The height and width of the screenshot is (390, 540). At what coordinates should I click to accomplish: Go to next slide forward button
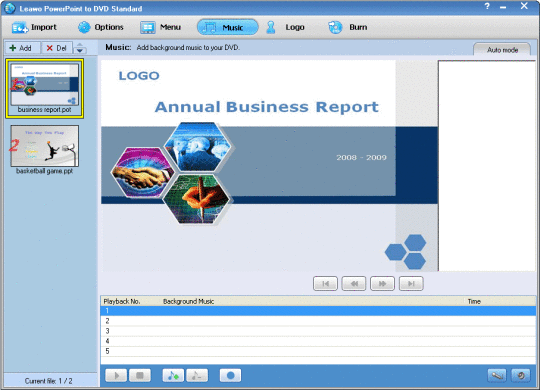click(x=382, y=284)
